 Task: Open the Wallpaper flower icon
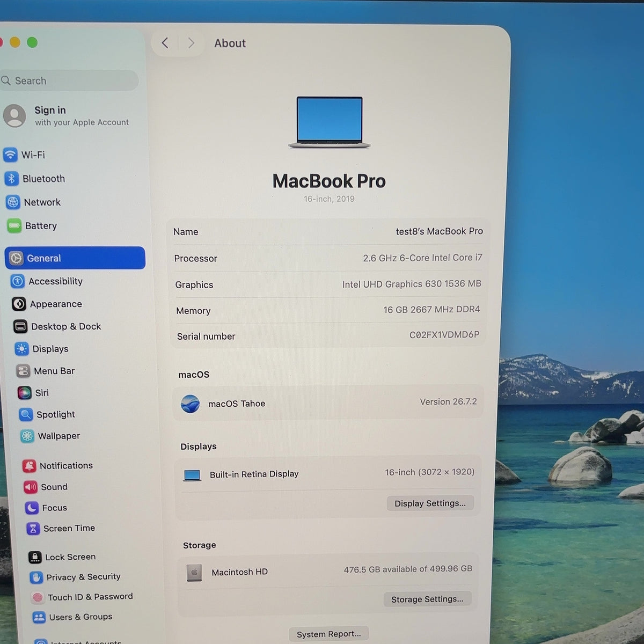pyautogui.click(x=27, y=436)
